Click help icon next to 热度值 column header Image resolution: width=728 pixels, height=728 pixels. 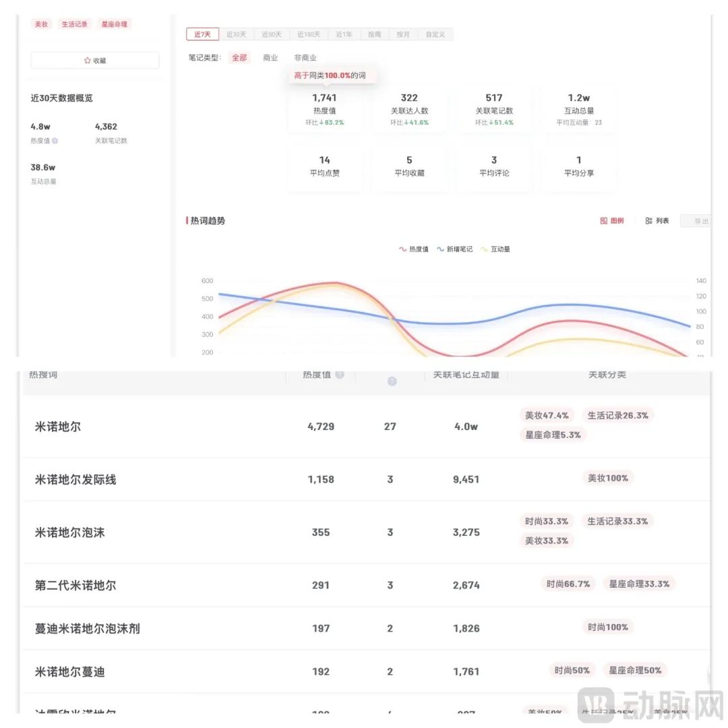click(x=340, y=375)
